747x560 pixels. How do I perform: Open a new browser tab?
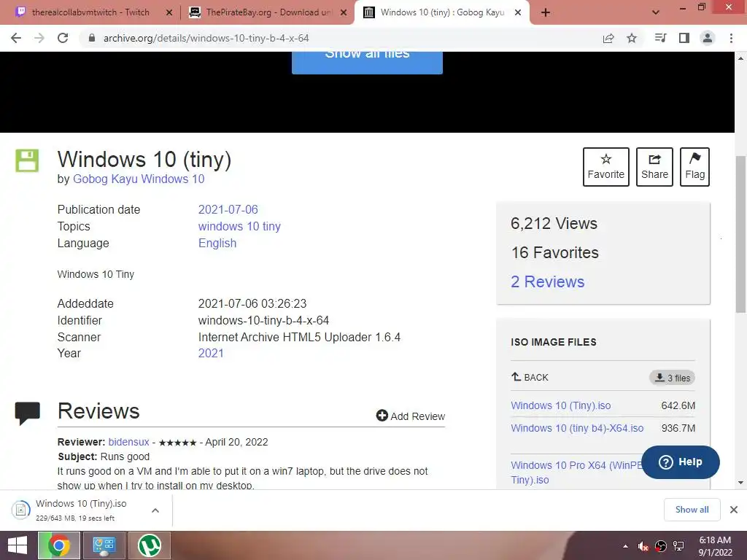pyautogui.click(x=546, y=12)
